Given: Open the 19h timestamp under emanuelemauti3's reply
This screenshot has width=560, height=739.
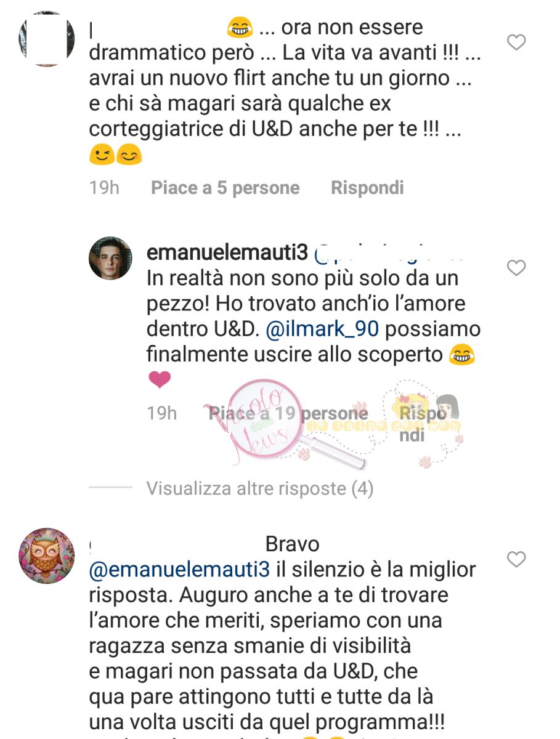Looking at the screenshot, I should pyautogui.click(x=162, y=413).
